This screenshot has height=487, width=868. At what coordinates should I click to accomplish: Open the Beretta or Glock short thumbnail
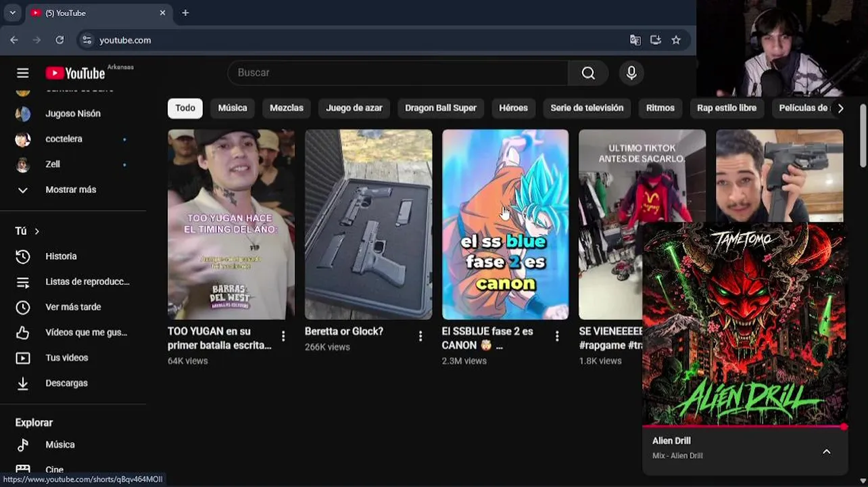click(368, 225)
